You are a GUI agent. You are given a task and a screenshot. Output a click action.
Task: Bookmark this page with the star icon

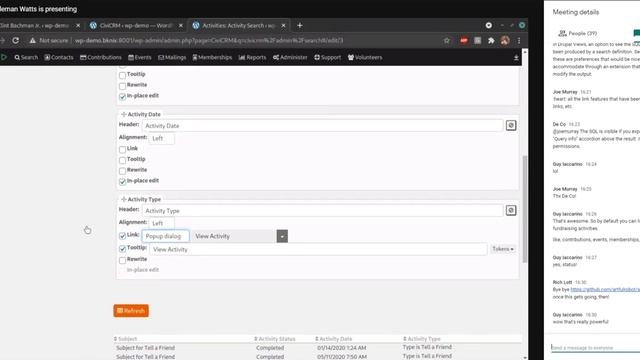[447, 40]
